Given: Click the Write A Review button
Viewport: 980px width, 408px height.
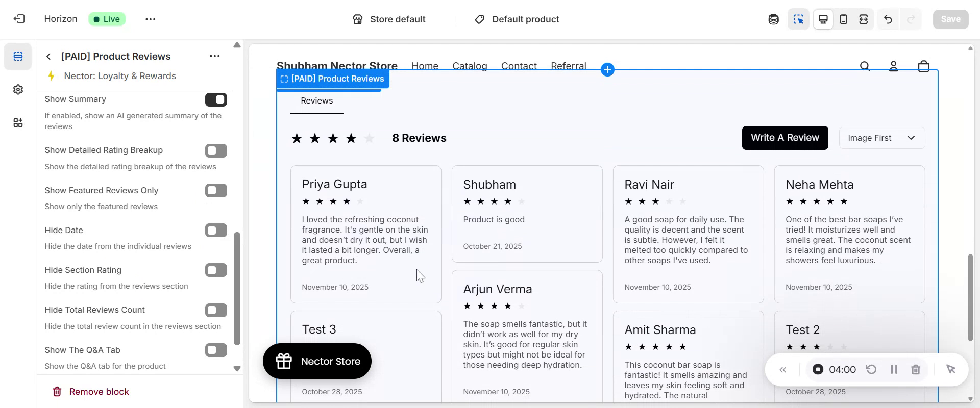Looking at the screenshot, I should tap(785, 138).
